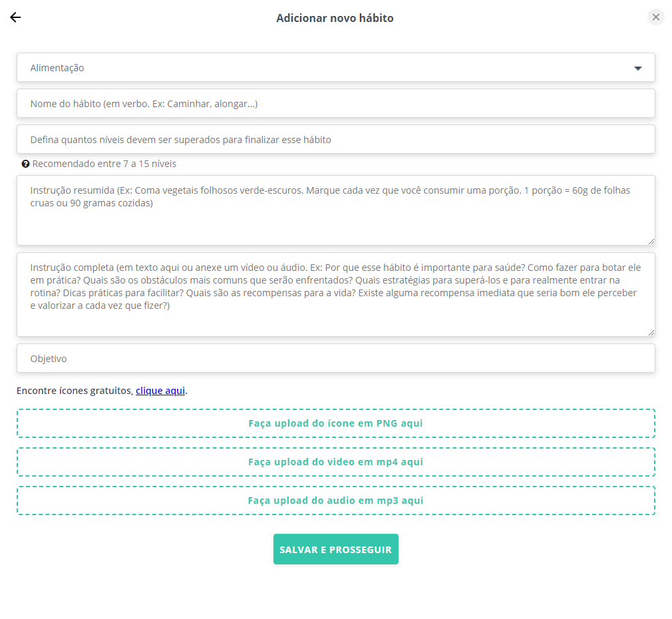The image size is (672, 619).
Task: Focus the Nome do hábito field
Action: (336, 103)
